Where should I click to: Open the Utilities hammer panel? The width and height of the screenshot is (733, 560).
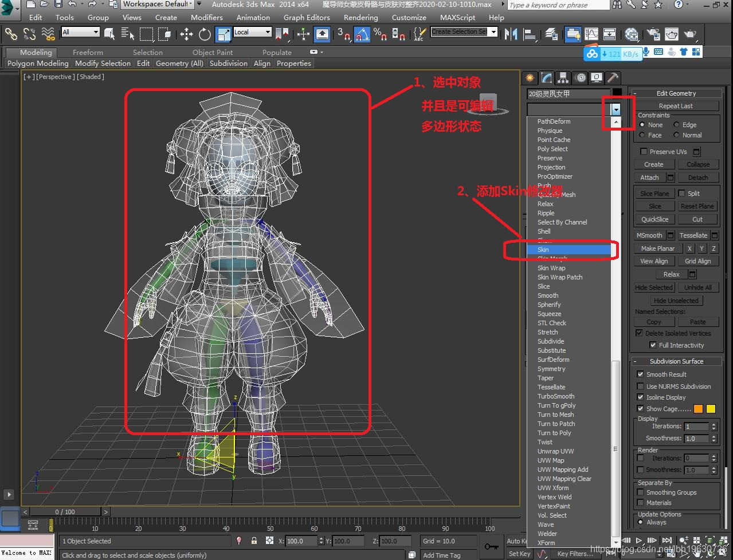point(613,77)
